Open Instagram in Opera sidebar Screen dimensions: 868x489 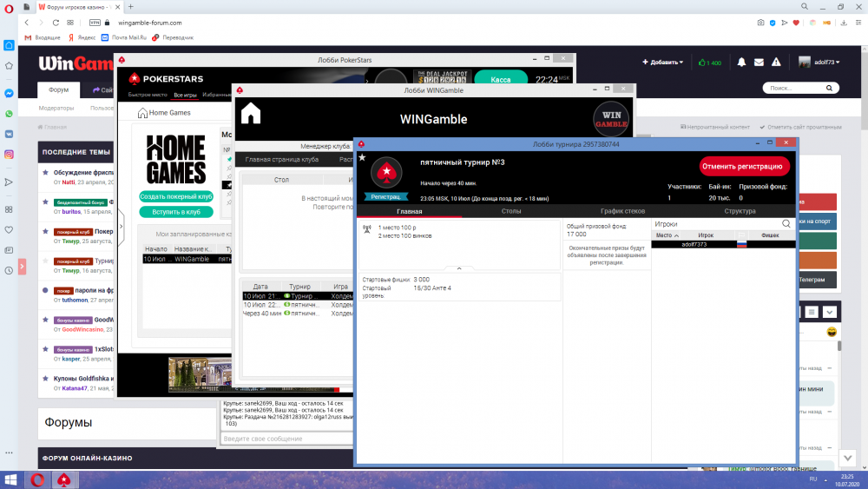click(x=9, y=155)
